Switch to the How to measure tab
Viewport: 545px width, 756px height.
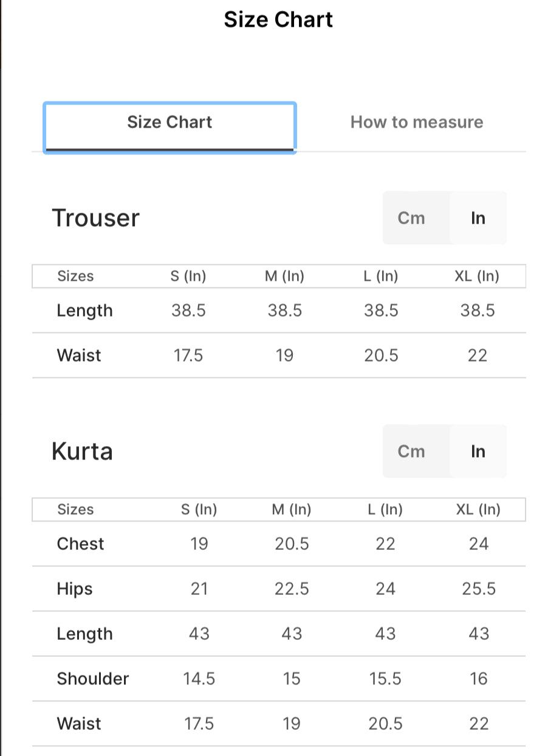click(x=416, y=122)
